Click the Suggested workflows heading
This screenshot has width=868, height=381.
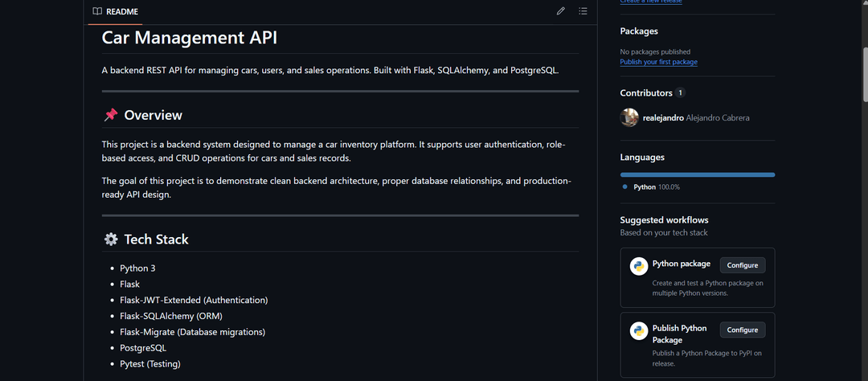[665, 220]
